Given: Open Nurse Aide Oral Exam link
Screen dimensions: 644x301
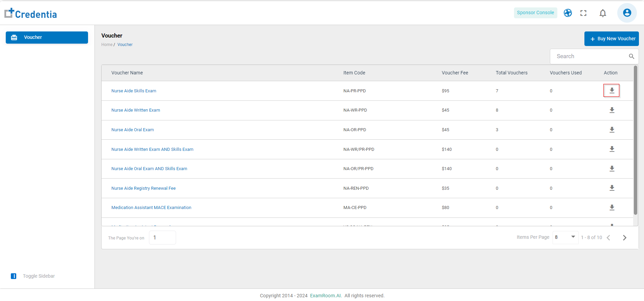Looking at the screenshot, I should coord(133,130).
